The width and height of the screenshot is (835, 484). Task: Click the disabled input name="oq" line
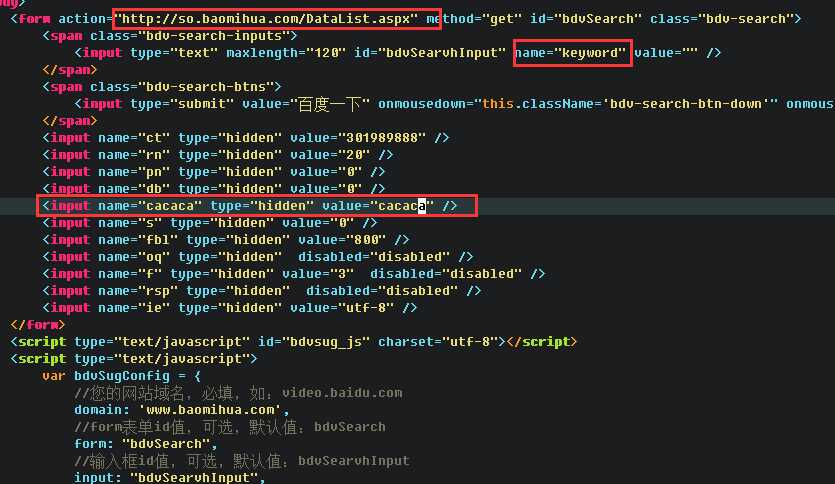(258, 257)
